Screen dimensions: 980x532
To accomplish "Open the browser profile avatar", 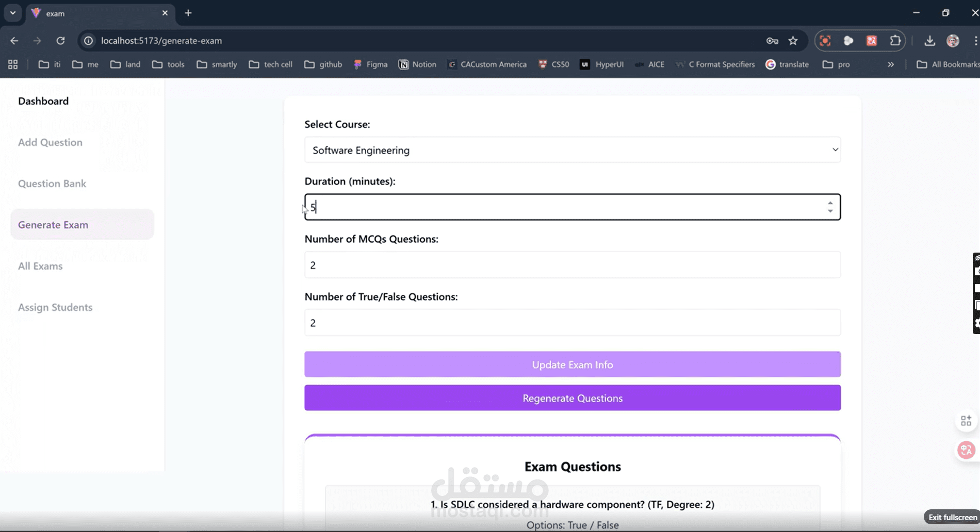I will [953, 41].
